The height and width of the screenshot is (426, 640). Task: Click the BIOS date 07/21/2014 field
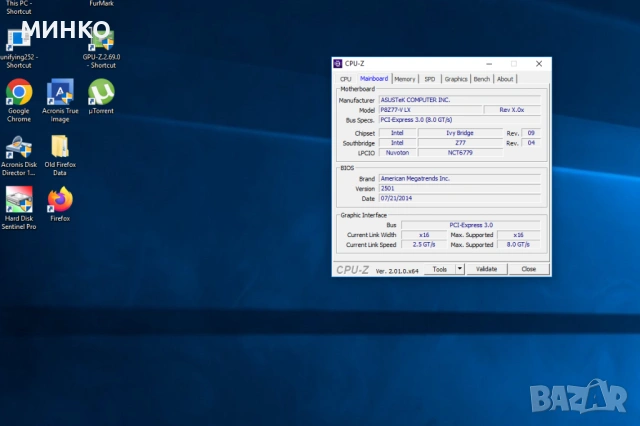click(460, 198)
